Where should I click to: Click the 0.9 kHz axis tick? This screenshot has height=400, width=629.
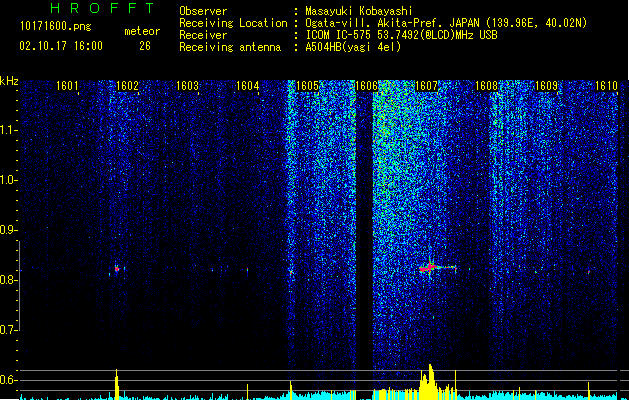(x=9, y=230)
